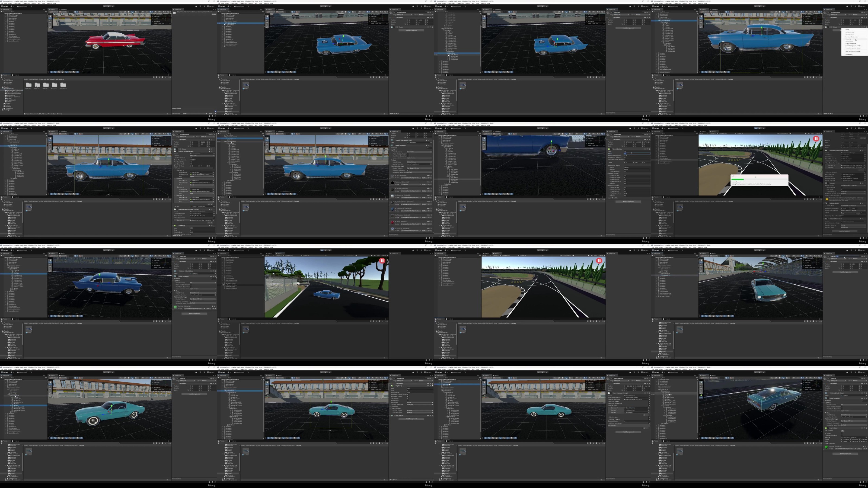
Task: In the context menu frame, click the Transform help icon
Action: pyautogui.click(x=862, y=18)
